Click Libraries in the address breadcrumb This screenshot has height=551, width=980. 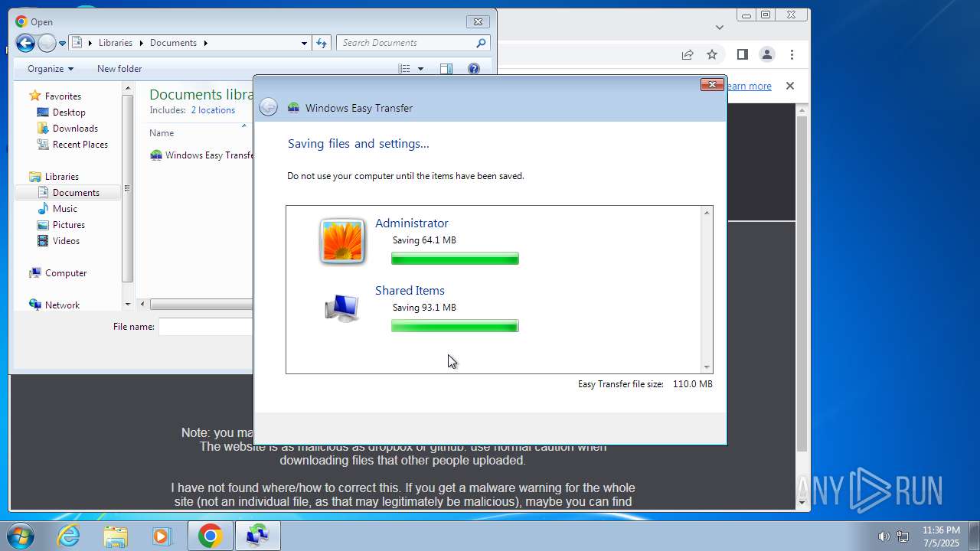pos(116,43)
